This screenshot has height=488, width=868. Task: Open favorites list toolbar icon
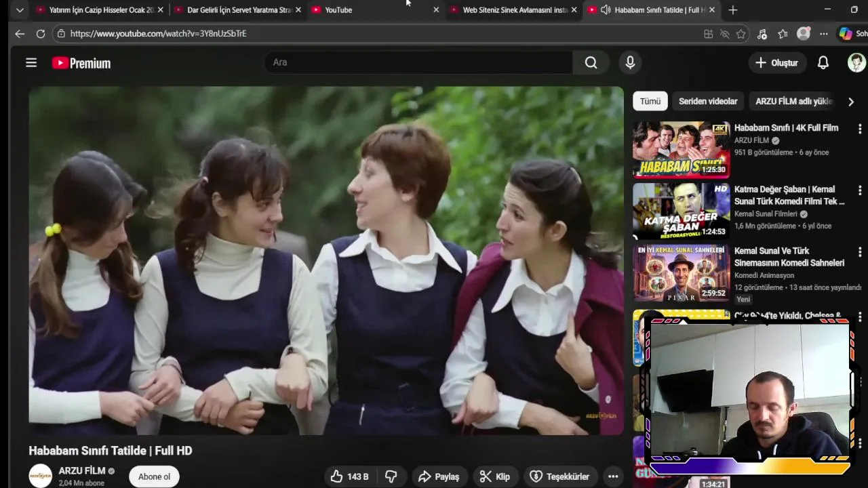pyautogui.click(x=783, y=34)
